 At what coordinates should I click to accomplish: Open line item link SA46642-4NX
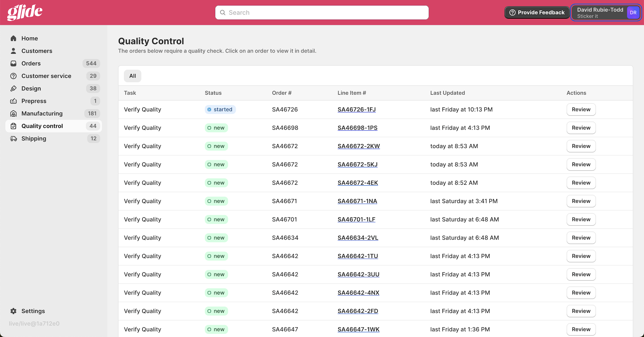tap(358, 293)
